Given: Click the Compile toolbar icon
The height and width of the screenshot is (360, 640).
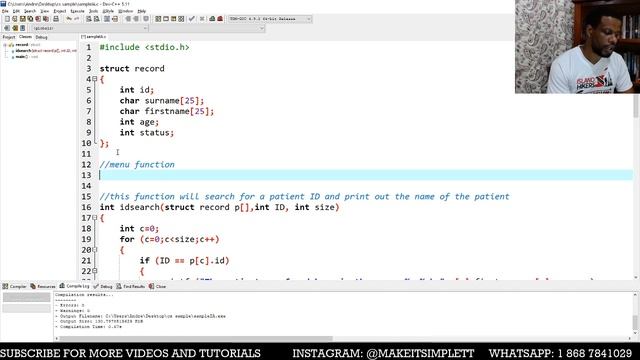Looking at the screenshot, I should coord(158,19).
